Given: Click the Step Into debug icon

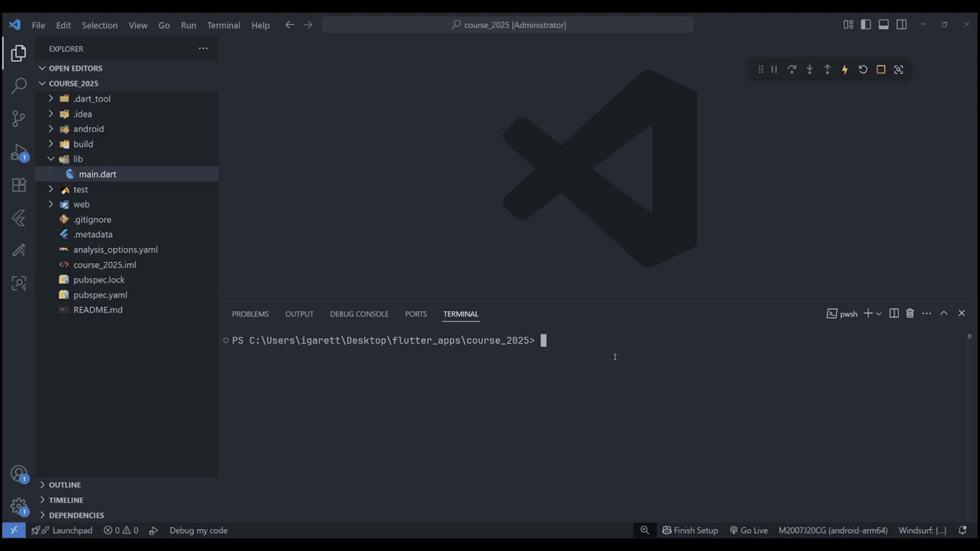Looking at the screenshot, I should pos(810,69).
